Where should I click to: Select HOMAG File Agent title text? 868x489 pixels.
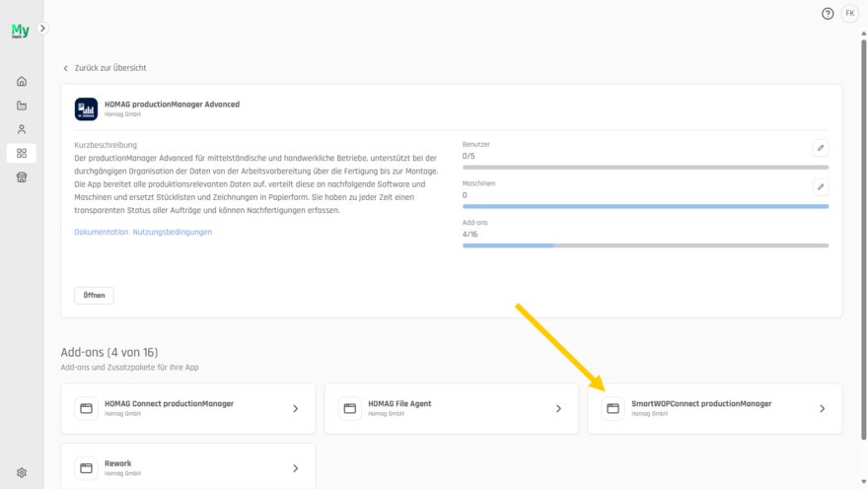pos(399,404)
